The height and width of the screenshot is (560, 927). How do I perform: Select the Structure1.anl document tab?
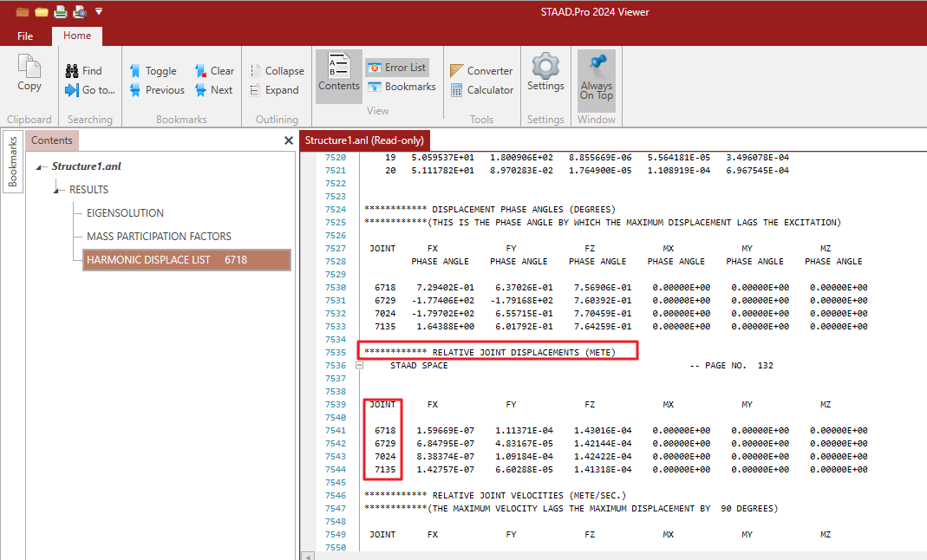click(x=365, y=140)
